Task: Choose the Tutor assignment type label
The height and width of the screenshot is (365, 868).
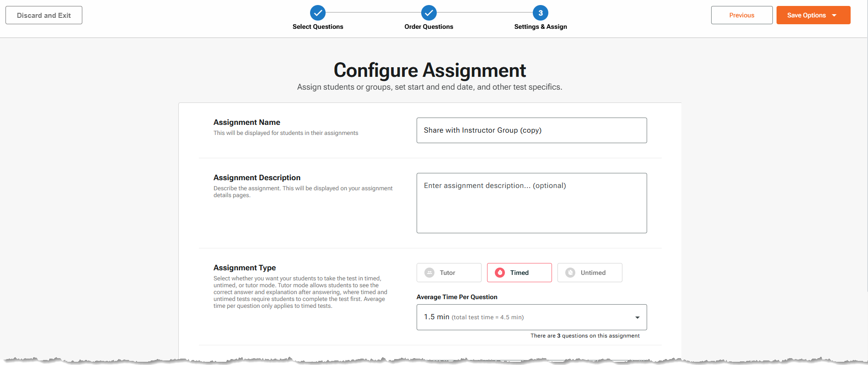Action: [x=447, y=273]
